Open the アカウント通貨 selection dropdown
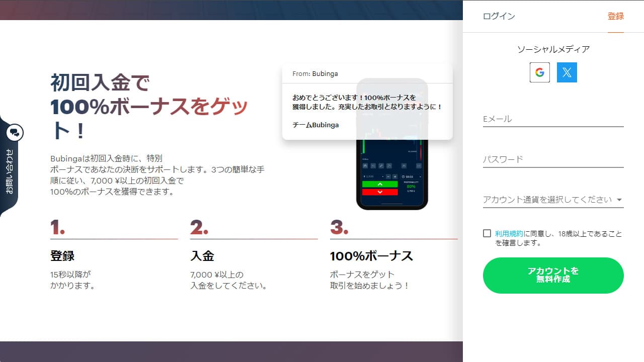Viewport: 644px width, 362px height. (x=553, y=200)
